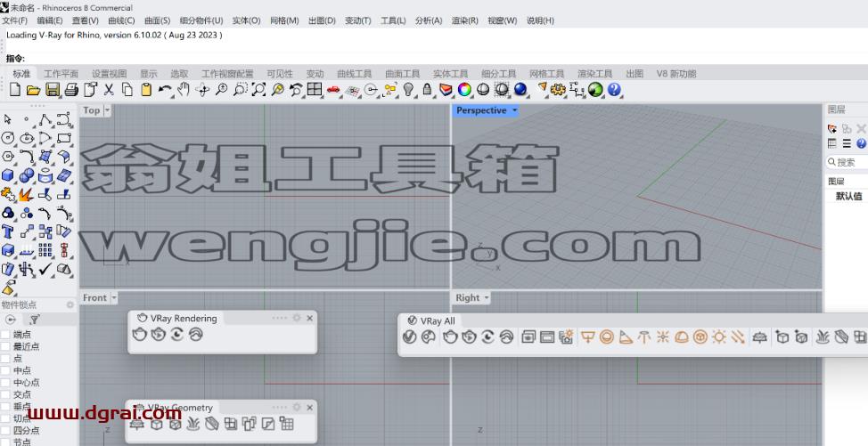Click the checkmark icon in left sidebar
Image resolution: width=868 pixels, height=446 pixels.
pyautogui.click(x=45, y=269)
